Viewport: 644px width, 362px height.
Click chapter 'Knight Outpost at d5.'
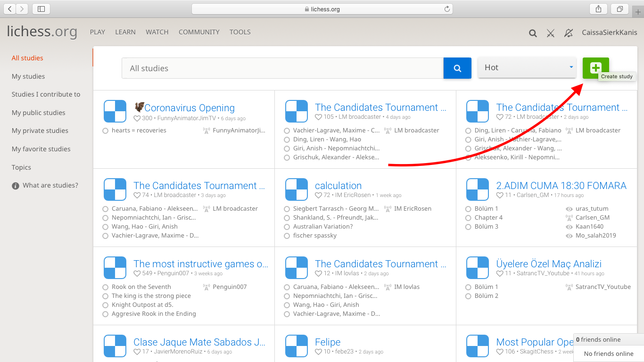(142, 305)
